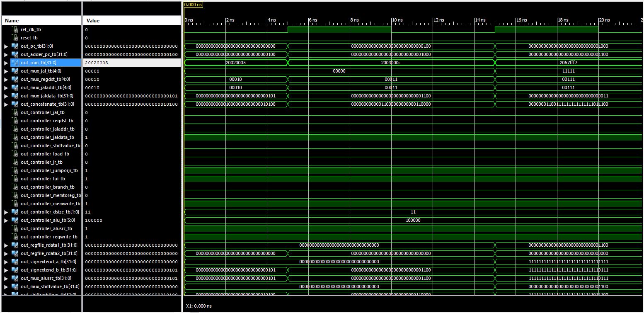Expand the out_signextend_b_tb[31:0] bus

tap(6, 270)
